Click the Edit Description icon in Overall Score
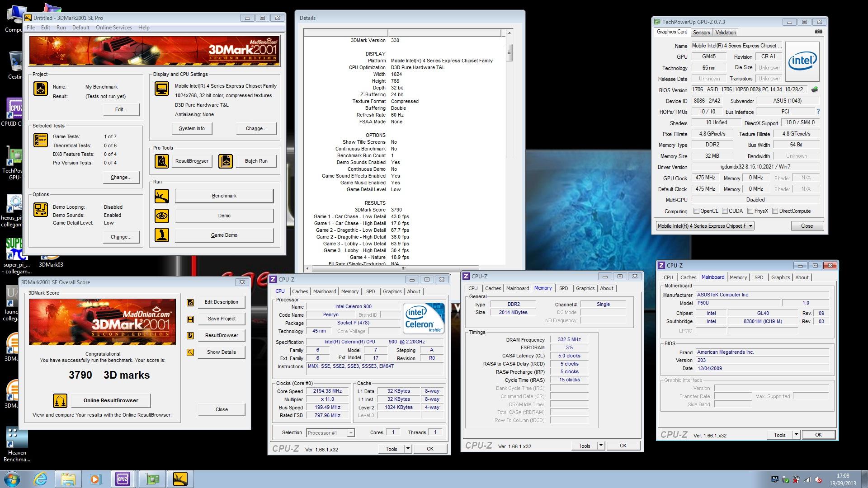868x488 pixels. 190,302
